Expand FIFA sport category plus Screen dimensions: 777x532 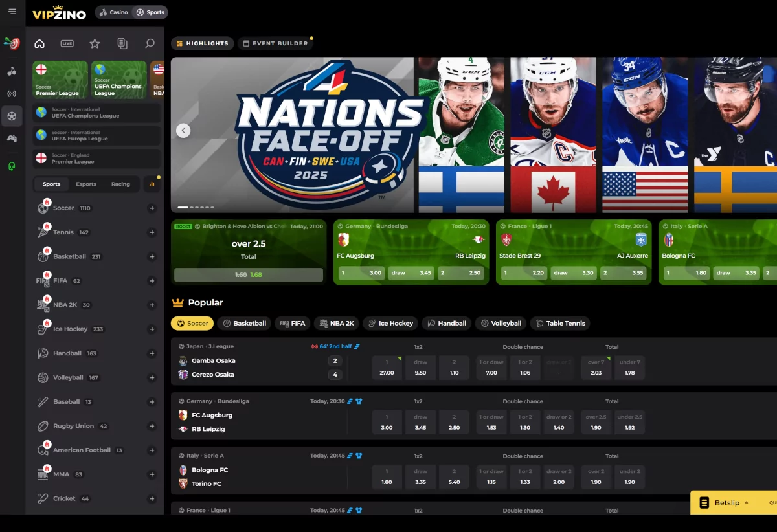pos(152,281)
